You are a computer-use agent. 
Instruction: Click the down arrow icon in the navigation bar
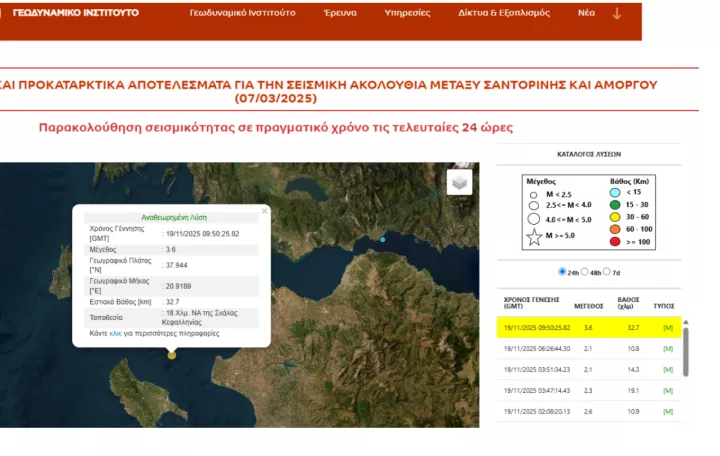tap(617, 14)
